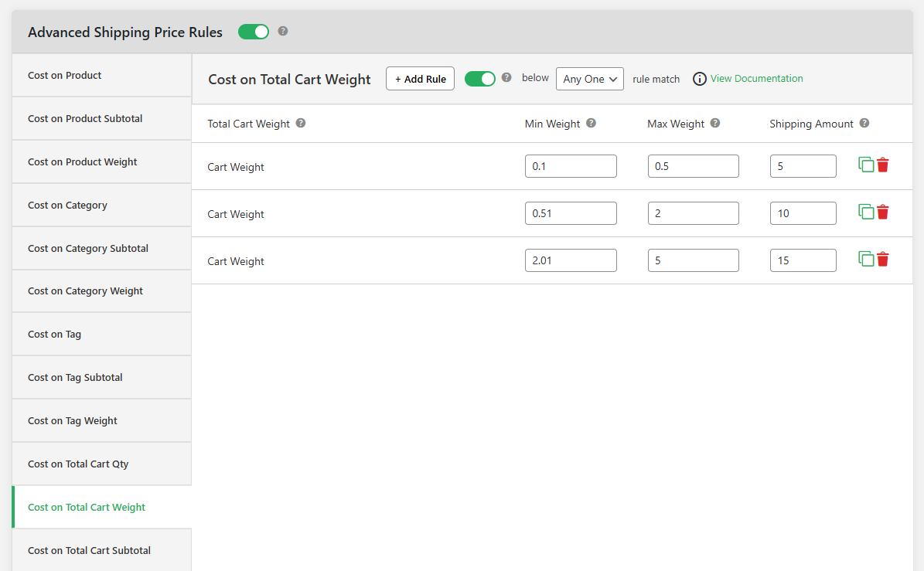
Task: Duplicate the 0.1 to 0.5 cart weight rule
Action: [x=866, y=165]
